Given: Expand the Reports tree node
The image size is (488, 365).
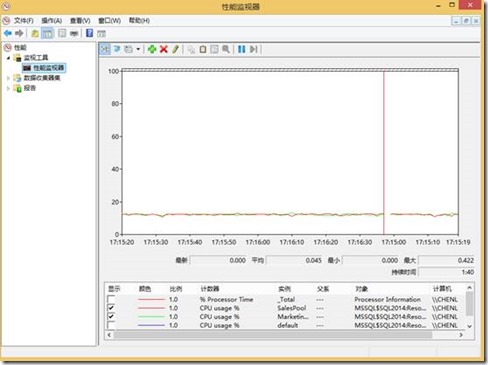Looking at the screenshot, I should (x=8, y=88).
